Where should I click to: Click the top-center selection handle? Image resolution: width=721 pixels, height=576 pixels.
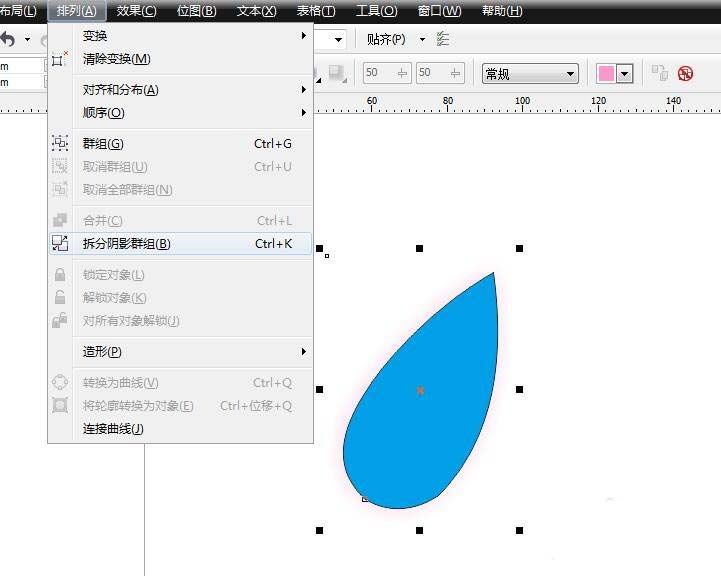[x=419, y=249]
